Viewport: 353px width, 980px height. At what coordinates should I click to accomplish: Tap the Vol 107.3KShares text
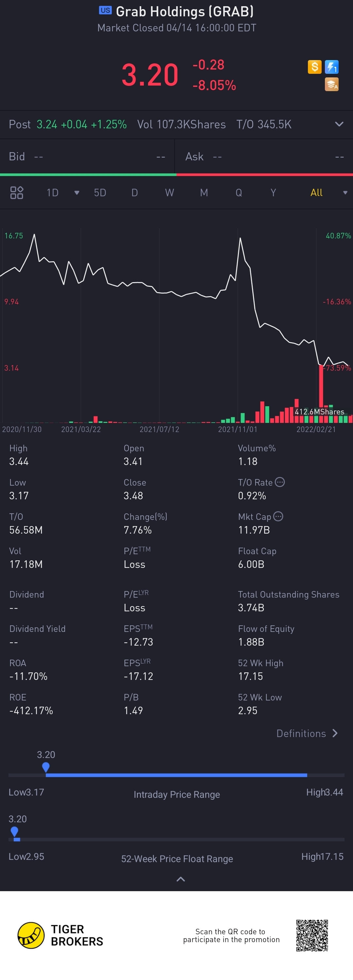click(181, 124)
